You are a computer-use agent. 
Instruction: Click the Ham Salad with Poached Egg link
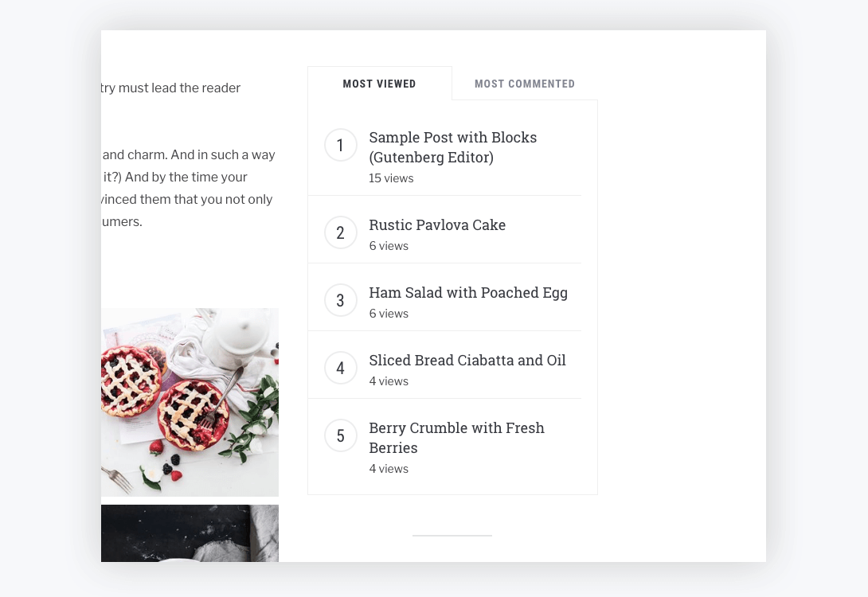[468, 292]
